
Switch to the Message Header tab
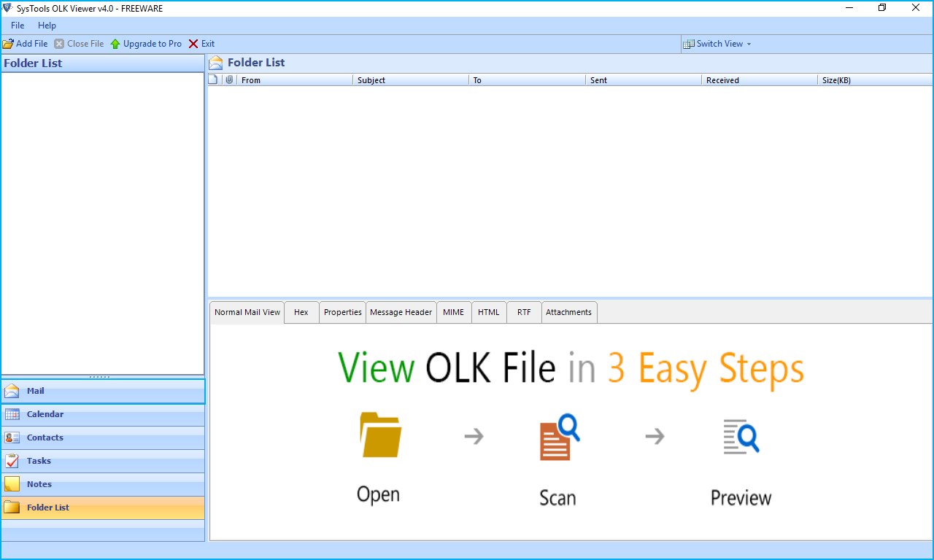coord(401,312)
